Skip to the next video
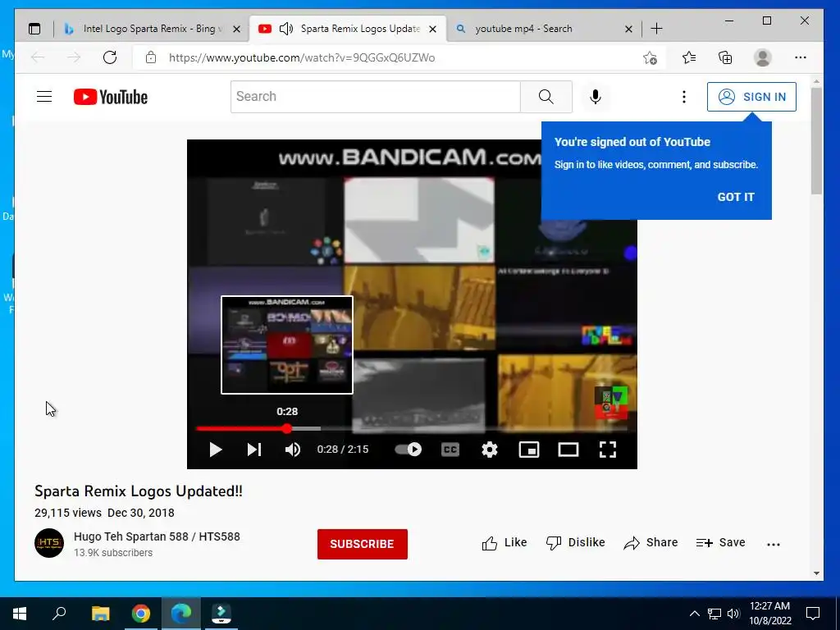The width and height of the screenshot is (840, 630). [254, 450]
